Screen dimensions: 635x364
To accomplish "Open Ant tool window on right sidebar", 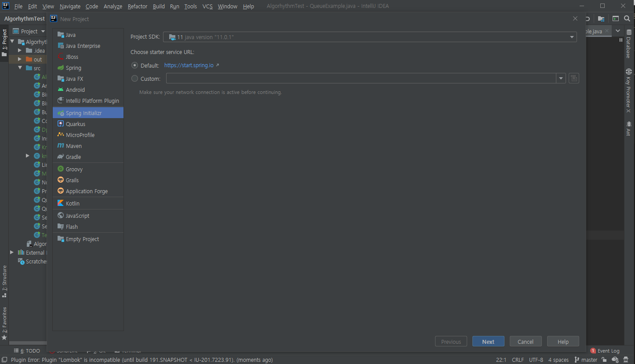I will [x=629, y=128].
